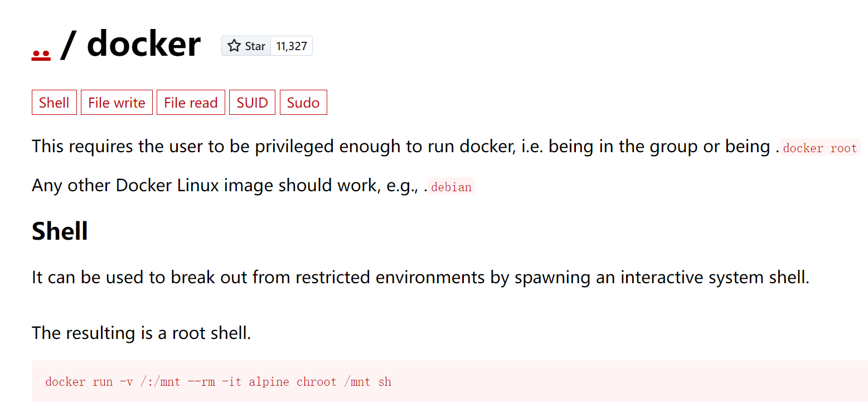Select the 'File read' function tag
868x417 pixels.
(x=191, y=103)
